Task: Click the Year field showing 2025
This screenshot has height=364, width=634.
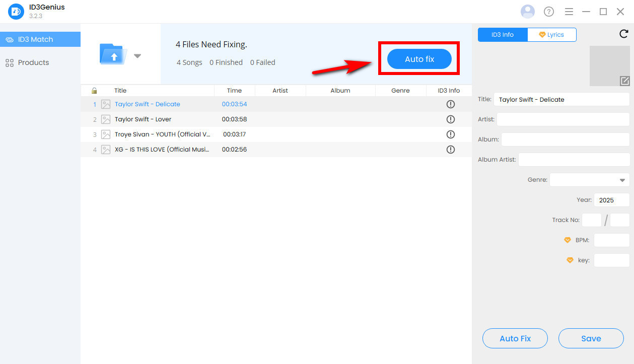Action: pyautogui.click(x=612, y=200)
